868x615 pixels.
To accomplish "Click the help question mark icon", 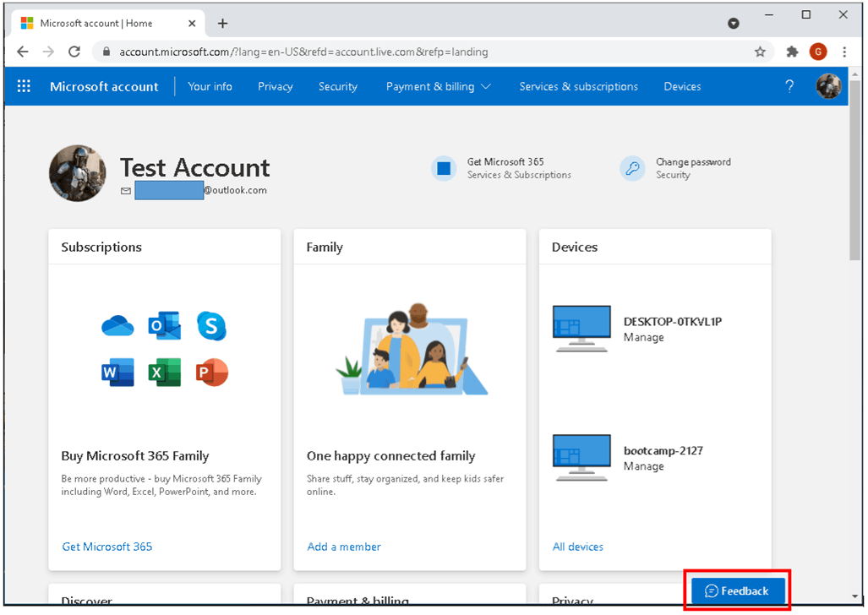I will [x=789, y=86].
